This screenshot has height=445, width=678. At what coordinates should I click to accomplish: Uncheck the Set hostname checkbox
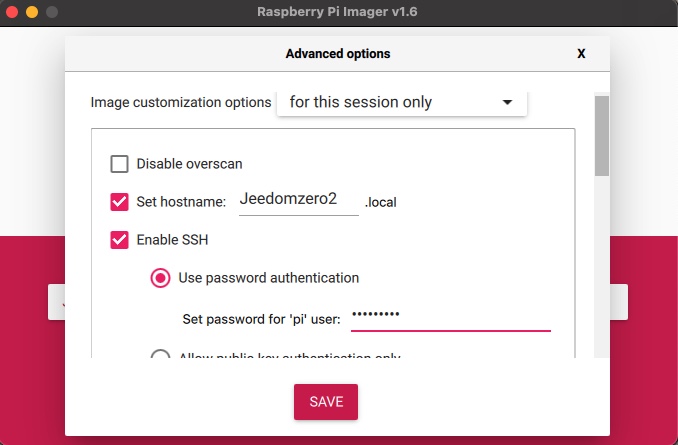click(119, 202)
